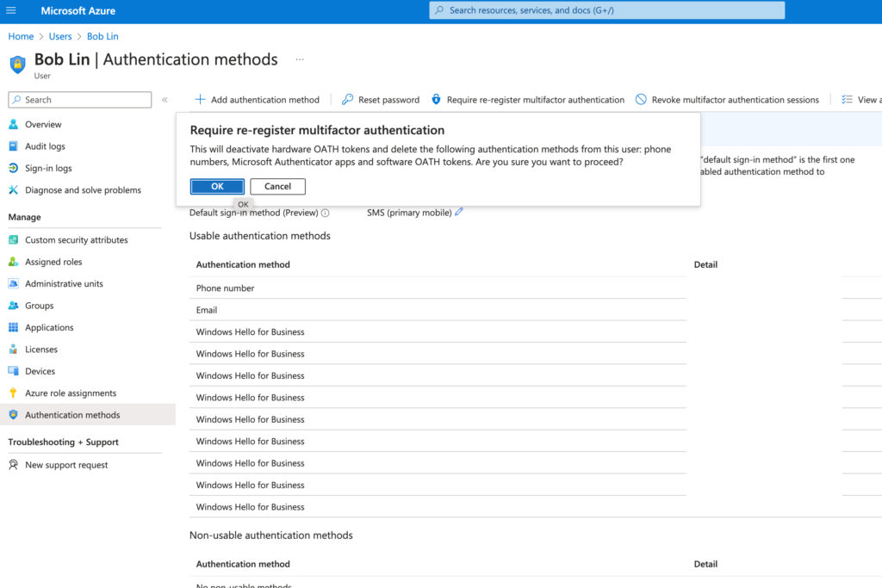Viewport: 882px width, 588px height.
Task: Click the key icon next to Reset password
Action: point(347,100)
